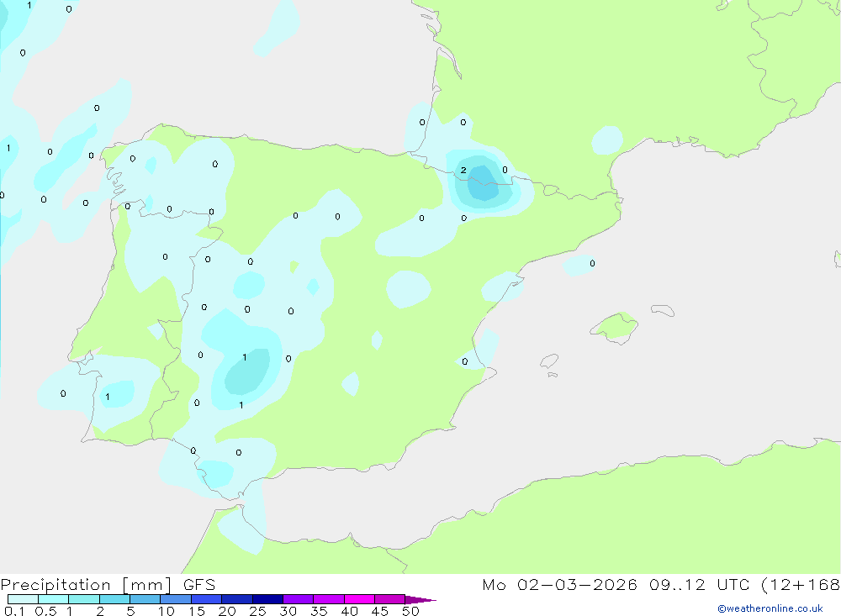The image size is (841, 616).
Task: Click the '0.5' legend scale label
Action: point(45,611)
